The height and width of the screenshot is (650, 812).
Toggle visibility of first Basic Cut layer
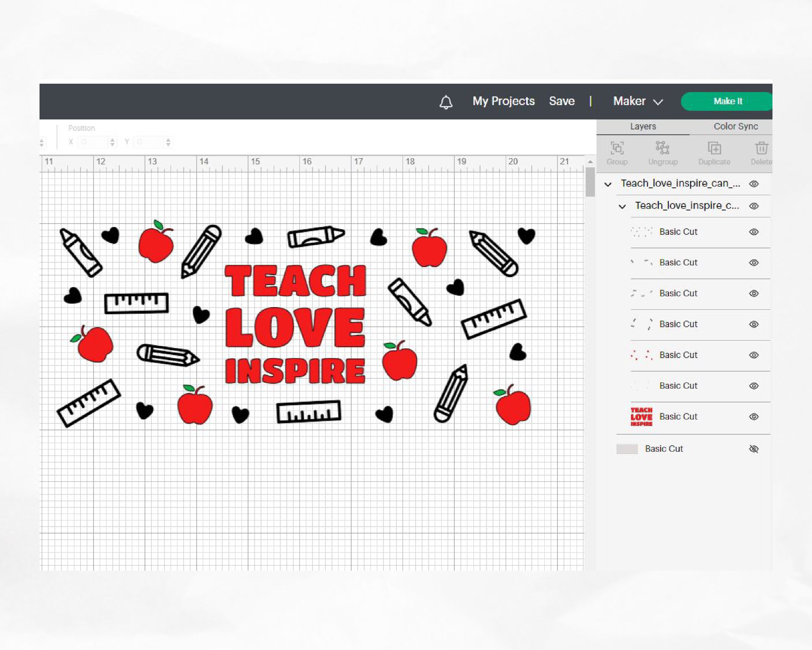754,232
